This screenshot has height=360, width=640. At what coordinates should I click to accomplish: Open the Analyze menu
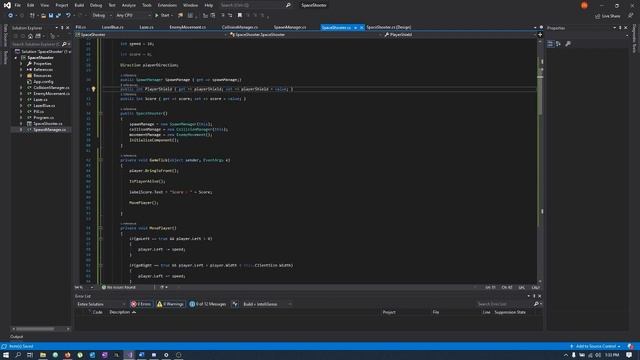129,5
